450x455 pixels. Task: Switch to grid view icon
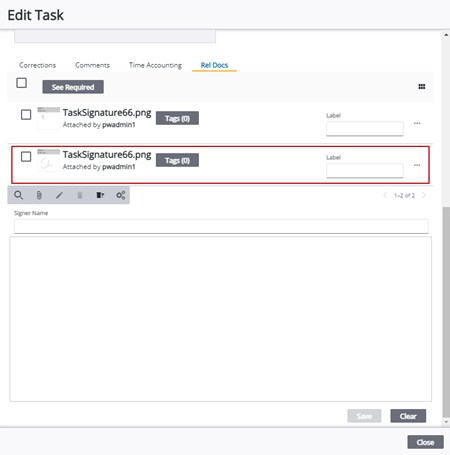pyautogui.click(x=422, y=87)
